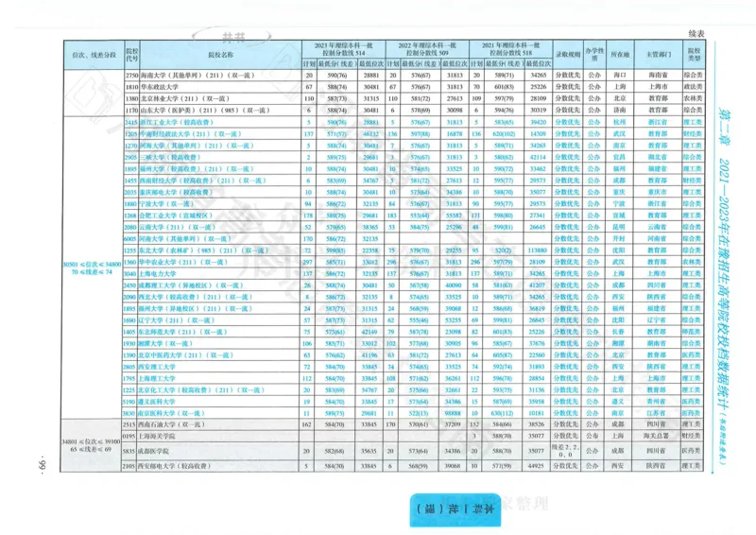Click the 海南省 department cell

point(658,76)
